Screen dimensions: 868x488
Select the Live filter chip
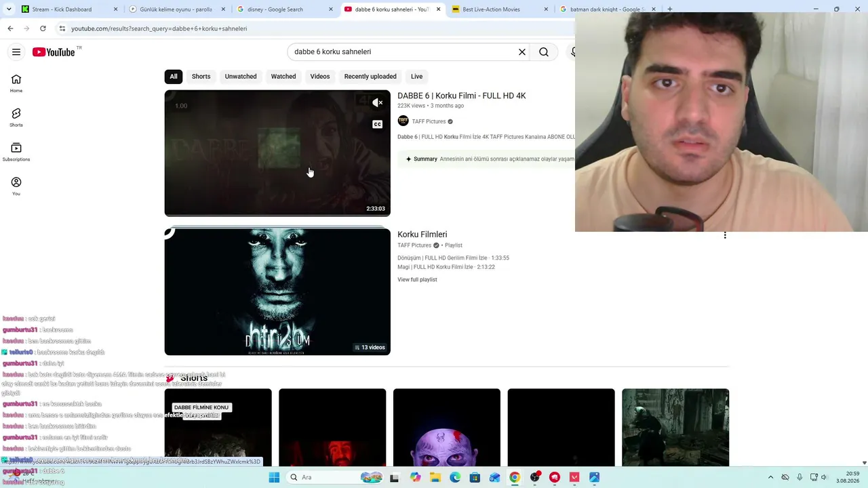tap(417, 77)
